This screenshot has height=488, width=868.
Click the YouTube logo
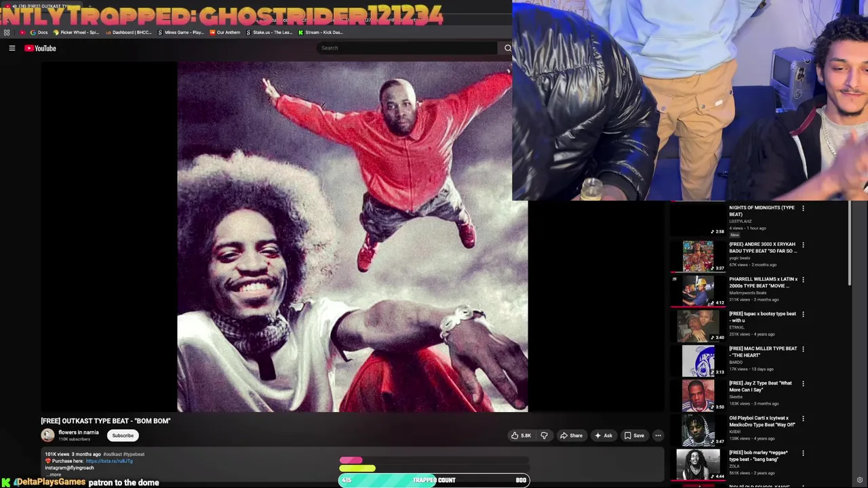(x=41, y=48)
